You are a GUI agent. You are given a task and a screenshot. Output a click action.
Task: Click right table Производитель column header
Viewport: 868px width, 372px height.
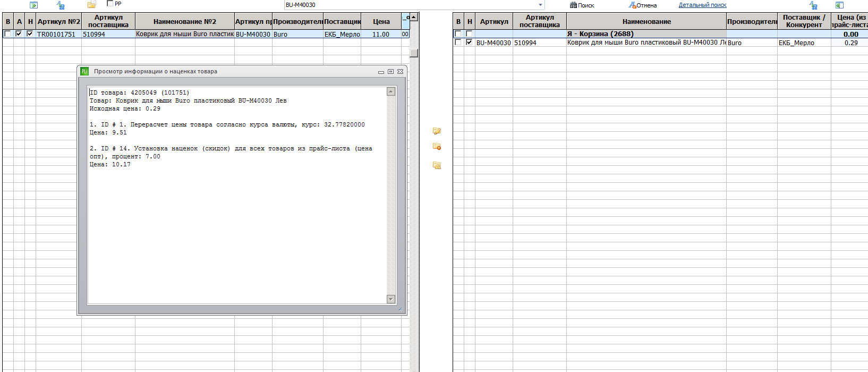click(752, 21)
